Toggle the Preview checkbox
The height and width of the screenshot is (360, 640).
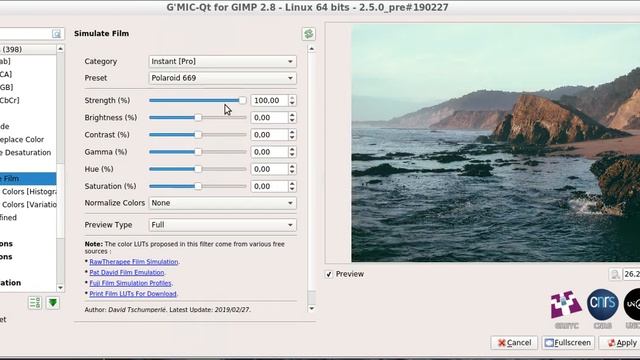pyautogui.click(x=329, y=274)
